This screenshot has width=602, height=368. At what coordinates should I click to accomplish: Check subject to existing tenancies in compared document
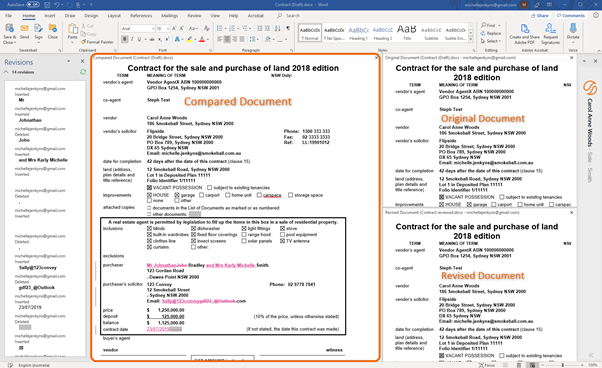click(x=209, y=188)
